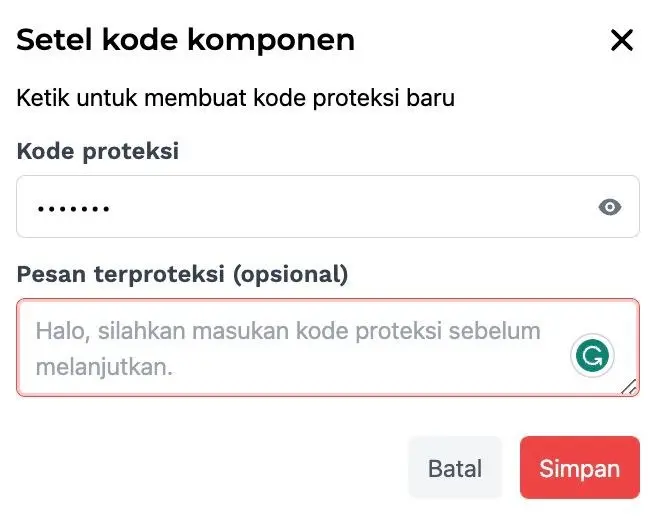Viewport: 658px width, 516px height.
Task: Click the masked dots in the code field
Action: tap(72, 208)
